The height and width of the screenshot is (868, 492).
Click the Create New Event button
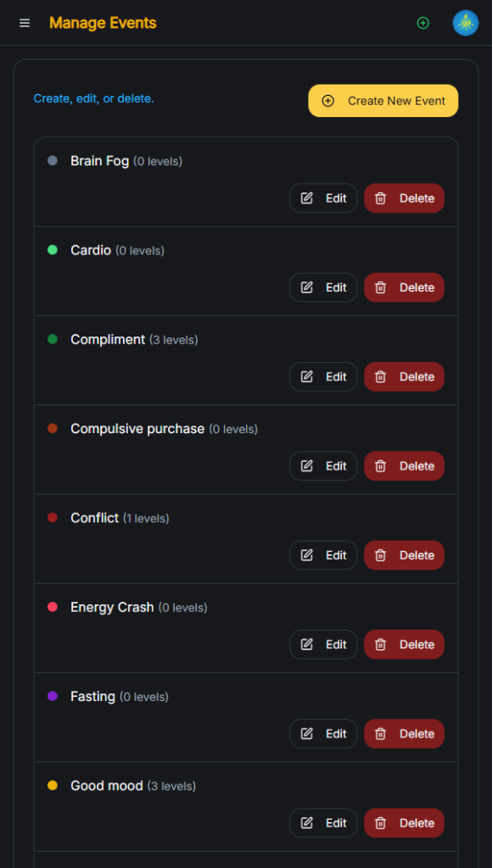point(383,100)
